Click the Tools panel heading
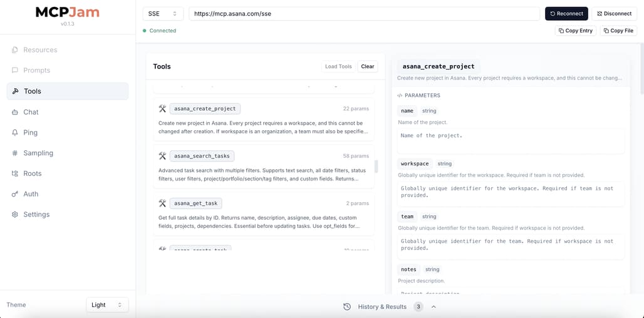This screenshot has width=644, height=318. (x=162, y=66)
